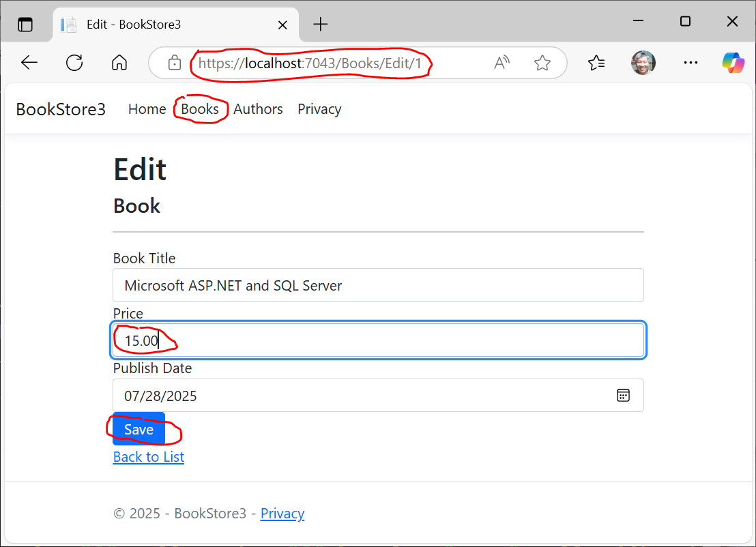
Task: View site information lock icon
Action: click(175, 63)
